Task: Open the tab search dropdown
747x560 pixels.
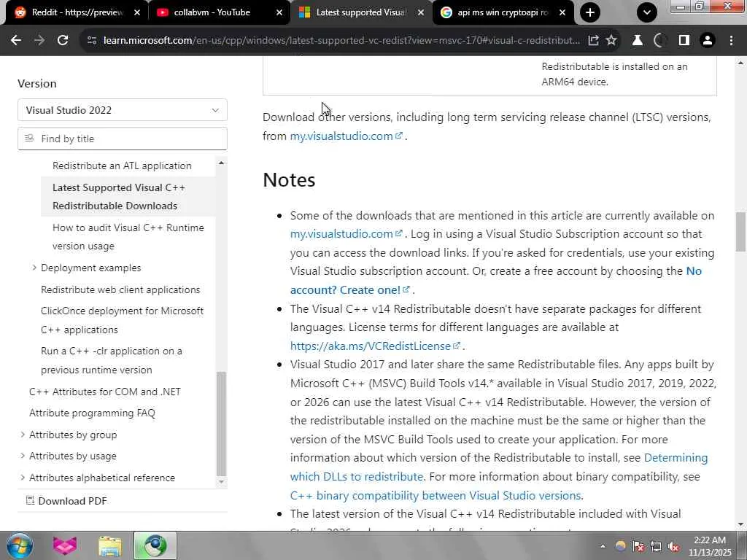Action: click(x=647, y=12)
